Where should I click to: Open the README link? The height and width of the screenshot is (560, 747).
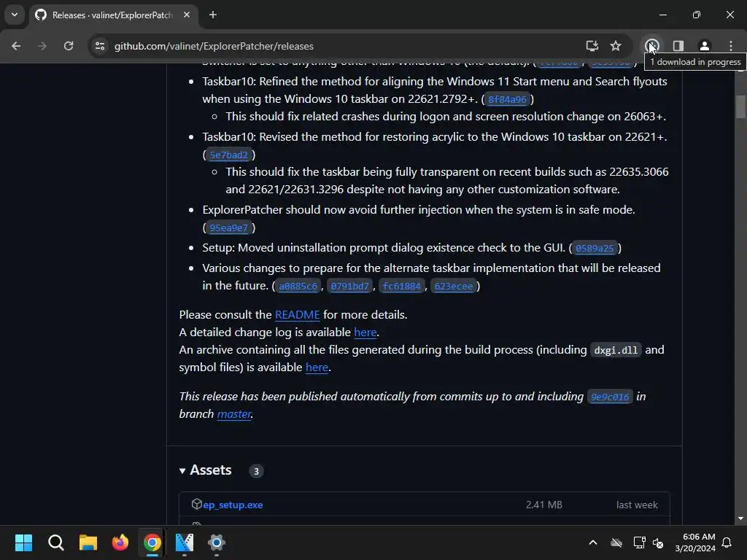[x=298, y=315]
